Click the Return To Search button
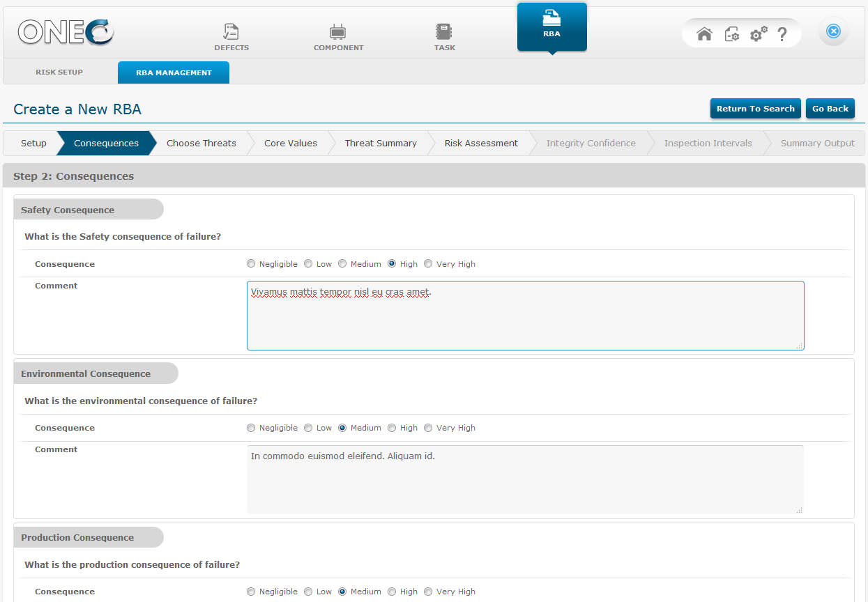This screenshot has width=868, height=602. click(755, 109)
